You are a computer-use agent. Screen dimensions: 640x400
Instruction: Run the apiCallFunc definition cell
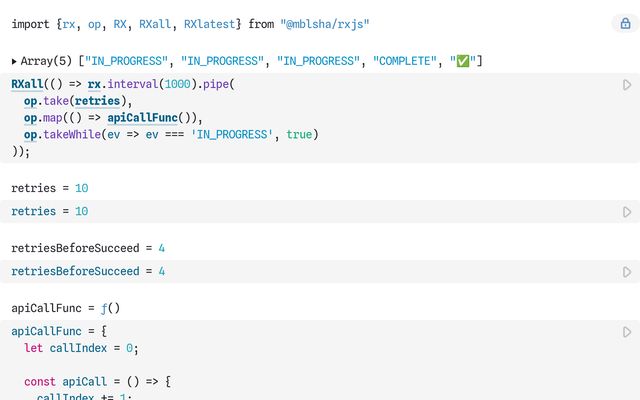point(627,332)
